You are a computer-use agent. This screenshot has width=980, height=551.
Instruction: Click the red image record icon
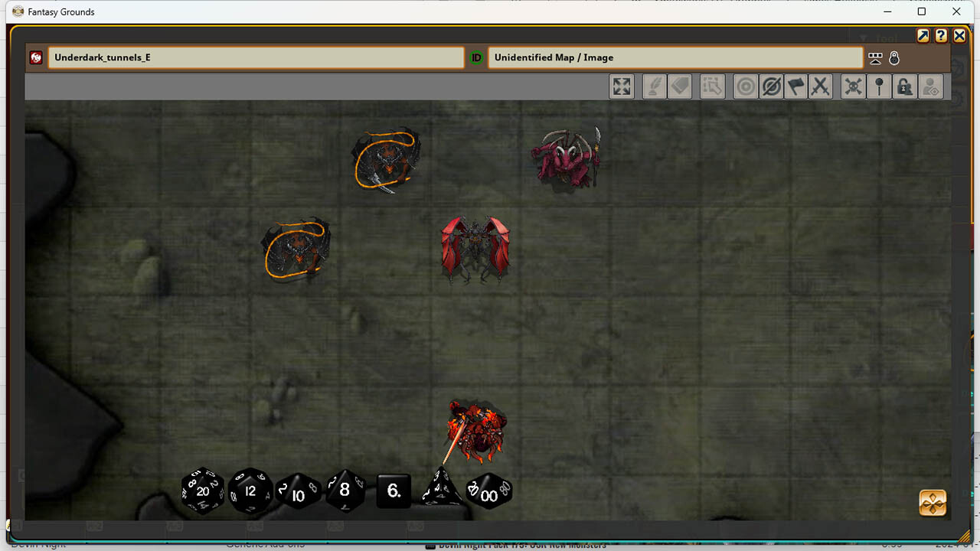click(36, 57)
